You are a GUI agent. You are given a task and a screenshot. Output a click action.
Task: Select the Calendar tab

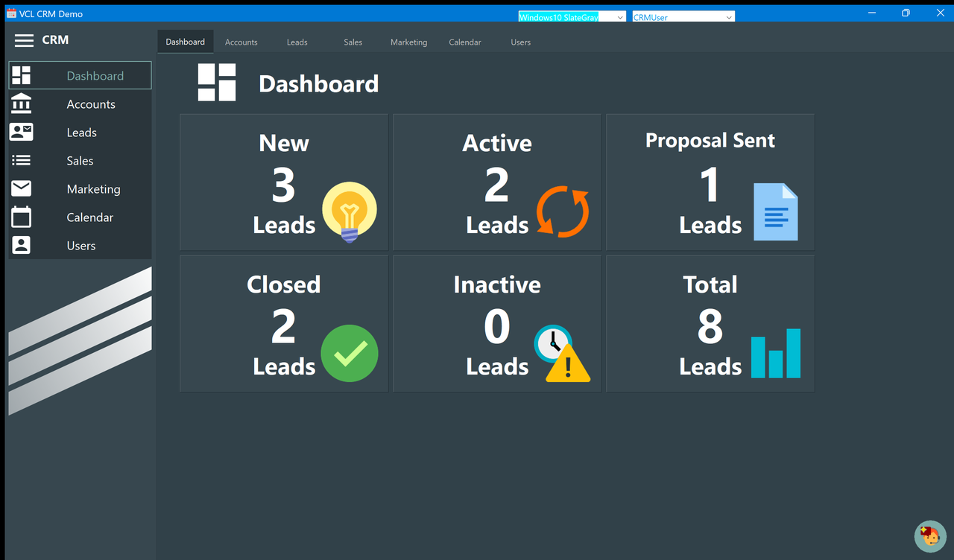click(465, 42)
